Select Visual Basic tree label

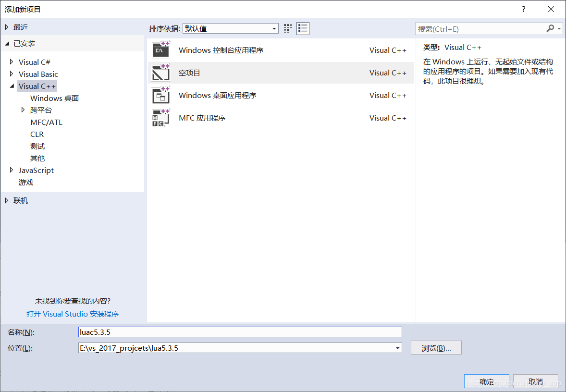[x=38, y=74]
